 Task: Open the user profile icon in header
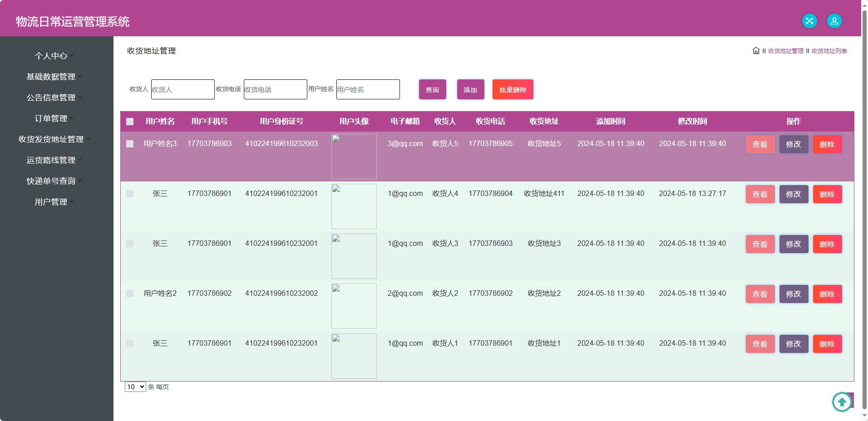tap(834, 20)
